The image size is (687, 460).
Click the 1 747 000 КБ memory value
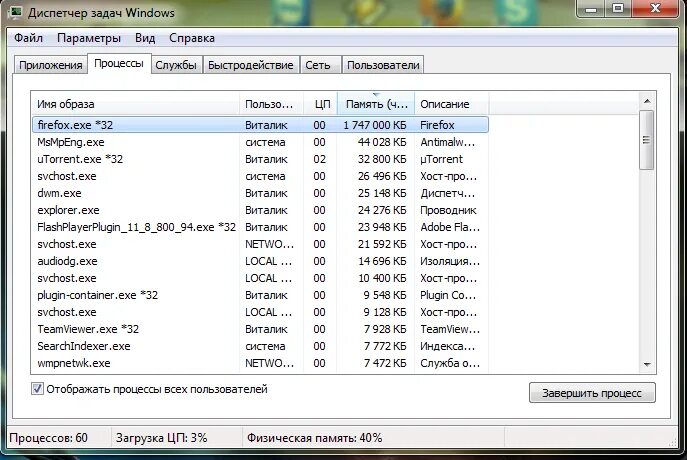[x=375, y=125]
